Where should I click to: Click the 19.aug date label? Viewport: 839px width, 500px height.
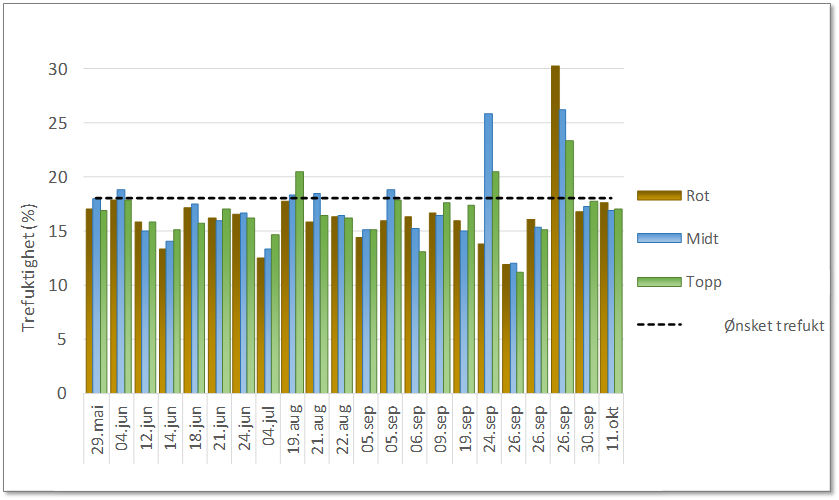point(293,429)
